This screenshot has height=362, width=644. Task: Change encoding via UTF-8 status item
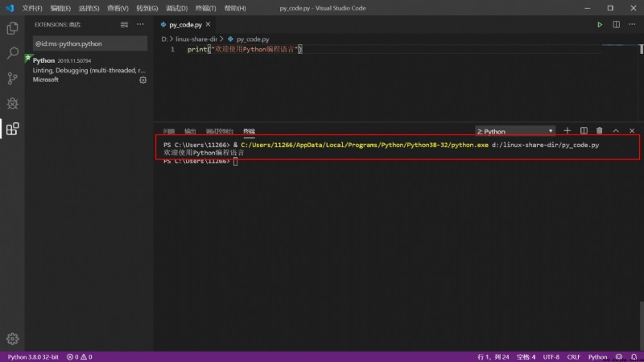pyautogui.click(x=551, y=357)
